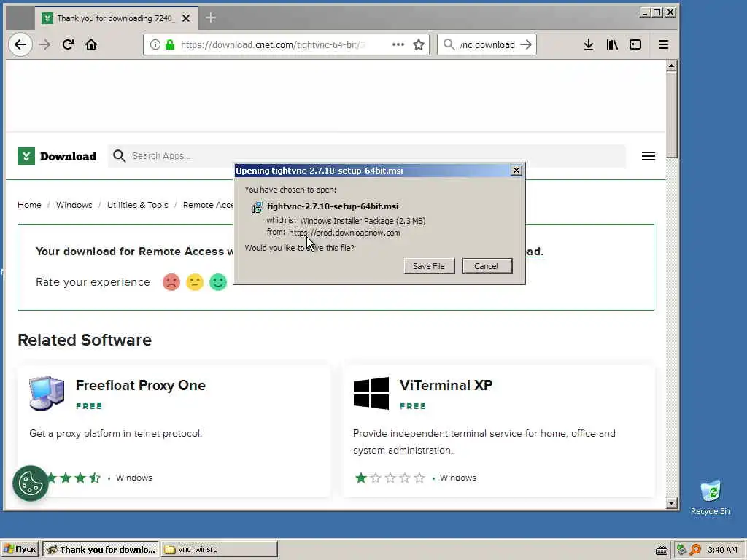Click the browser search text field

point(487,44)
